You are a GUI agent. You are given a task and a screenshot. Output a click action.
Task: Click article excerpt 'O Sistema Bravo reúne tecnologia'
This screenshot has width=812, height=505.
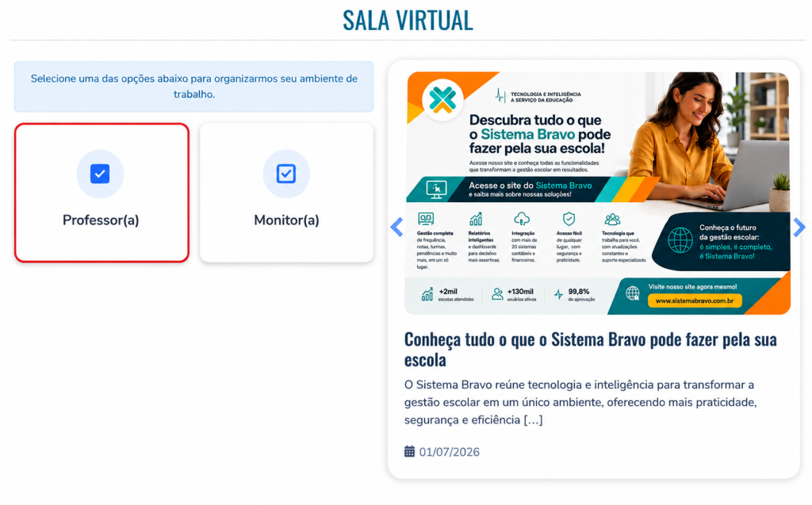point(580,402)
